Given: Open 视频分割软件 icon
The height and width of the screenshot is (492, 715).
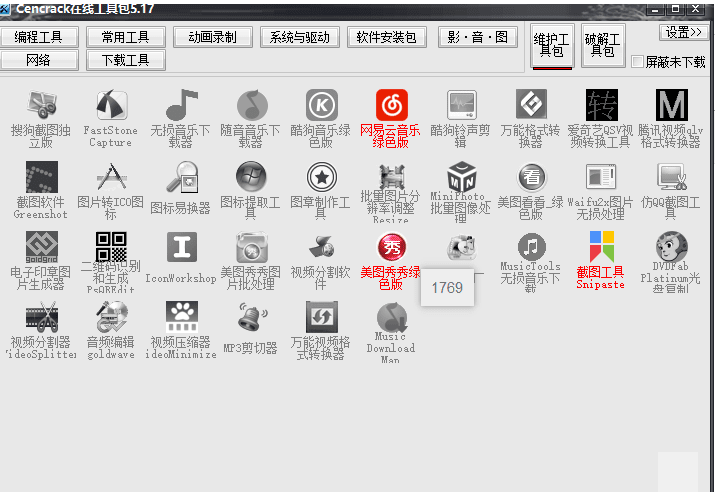Looking at the screenshot, I should point(321,247).
